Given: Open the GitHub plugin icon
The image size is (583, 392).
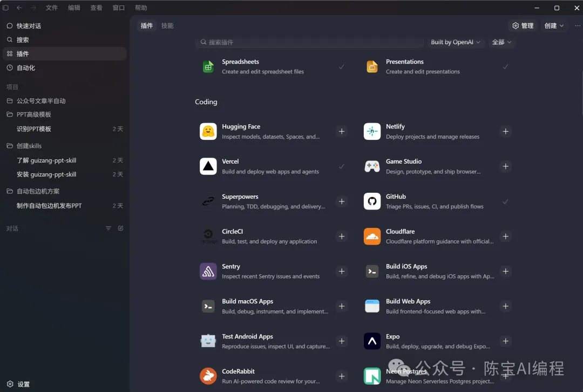Looking at the screenshot, I should 372,201.
